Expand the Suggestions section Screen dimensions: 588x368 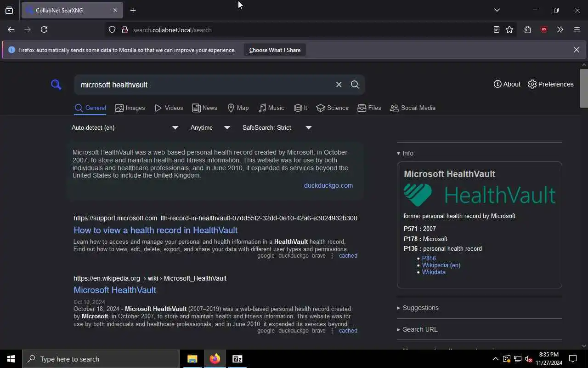(x=418, y=308)
